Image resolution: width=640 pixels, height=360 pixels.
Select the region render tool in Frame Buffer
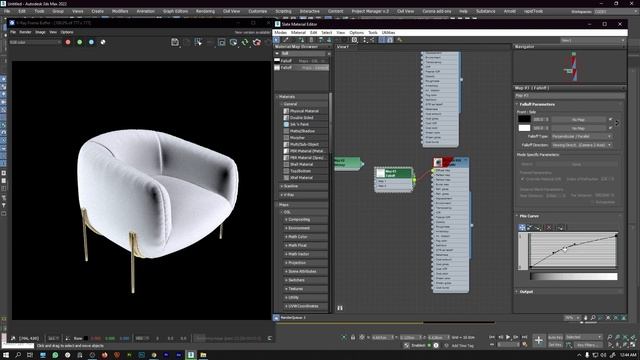[221, 42]
